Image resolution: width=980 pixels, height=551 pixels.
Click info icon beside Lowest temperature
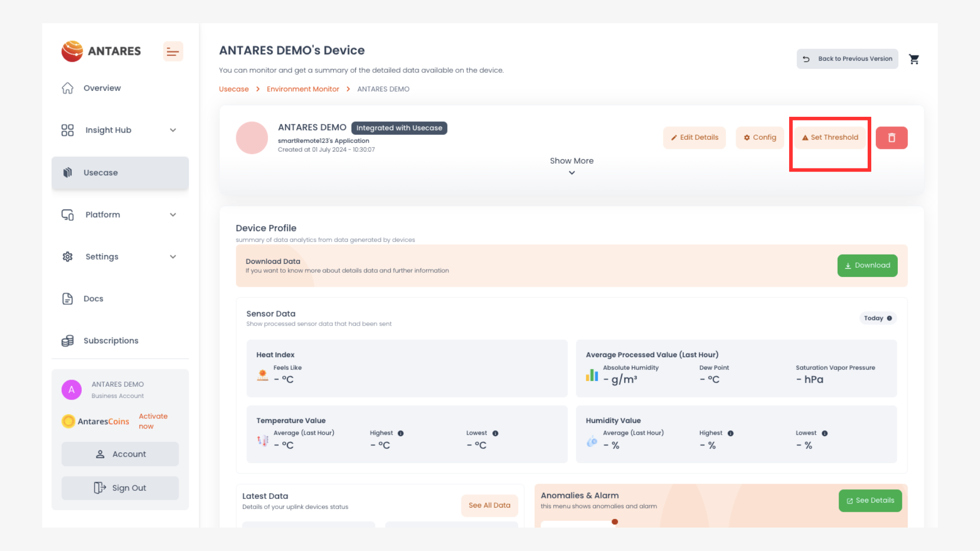[x=495, y=433]
